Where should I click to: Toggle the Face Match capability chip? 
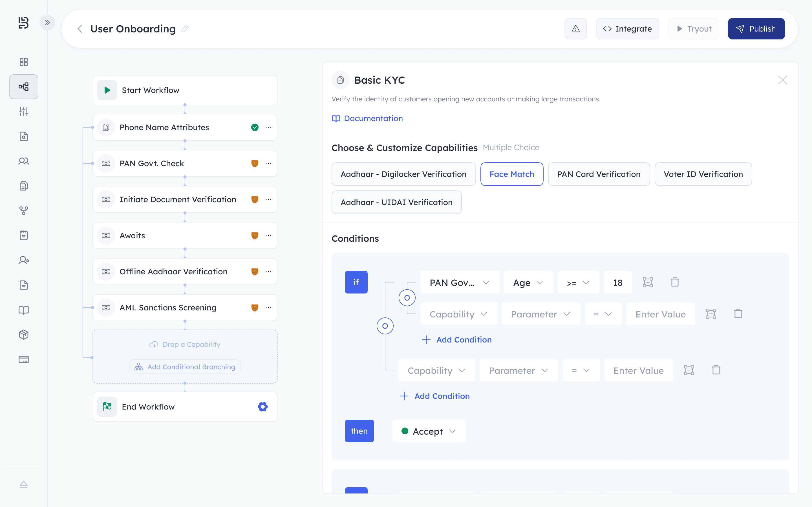point(511,174)
